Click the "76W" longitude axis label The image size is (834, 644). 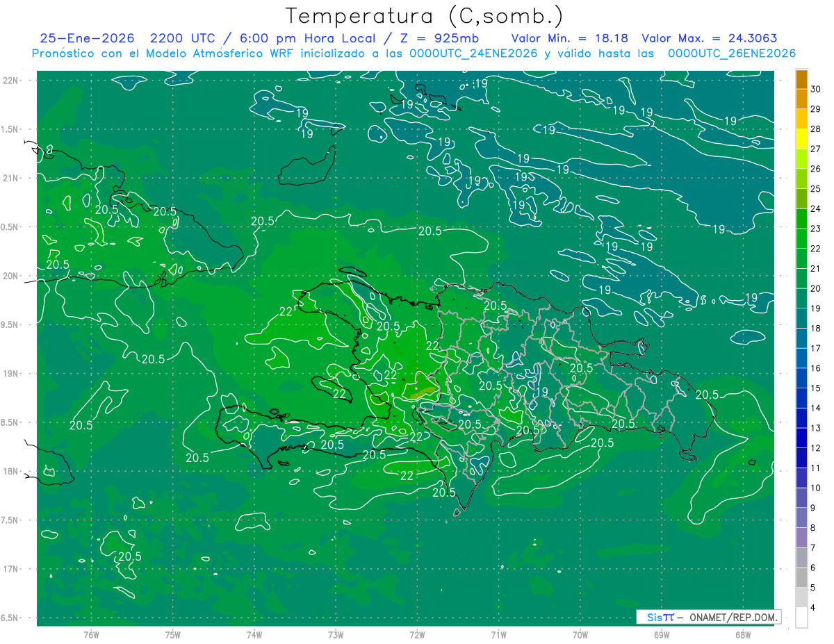click(x=91, y=635)
